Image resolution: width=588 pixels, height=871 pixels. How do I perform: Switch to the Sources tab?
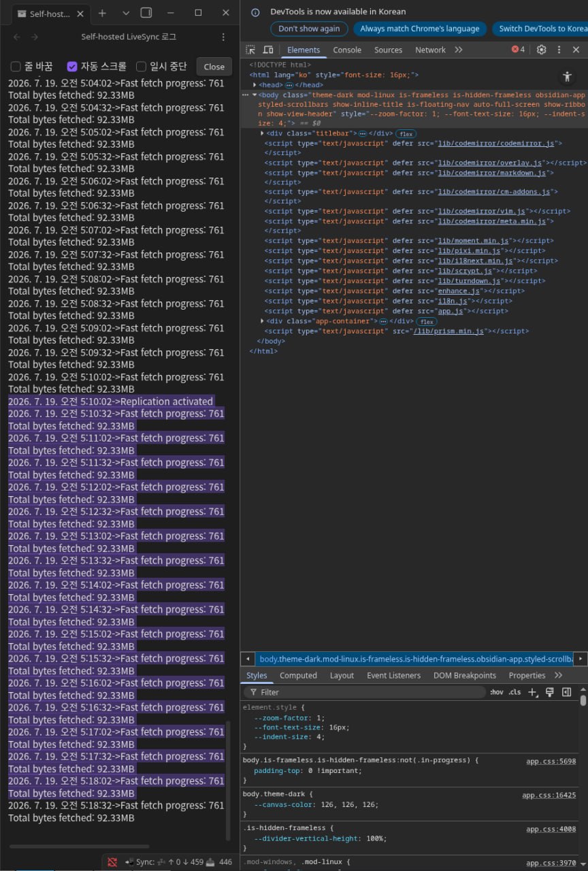388,50
